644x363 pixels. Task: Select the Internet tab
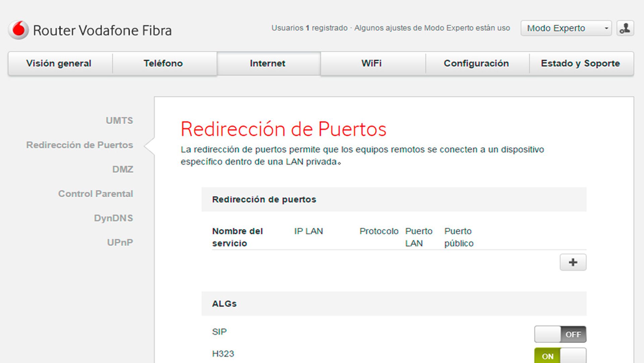tap(267, 63)
